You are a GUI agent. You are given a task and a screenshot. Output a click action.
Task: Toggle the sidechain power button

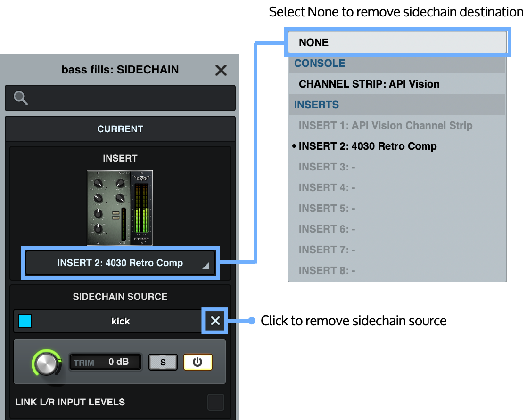198,362
